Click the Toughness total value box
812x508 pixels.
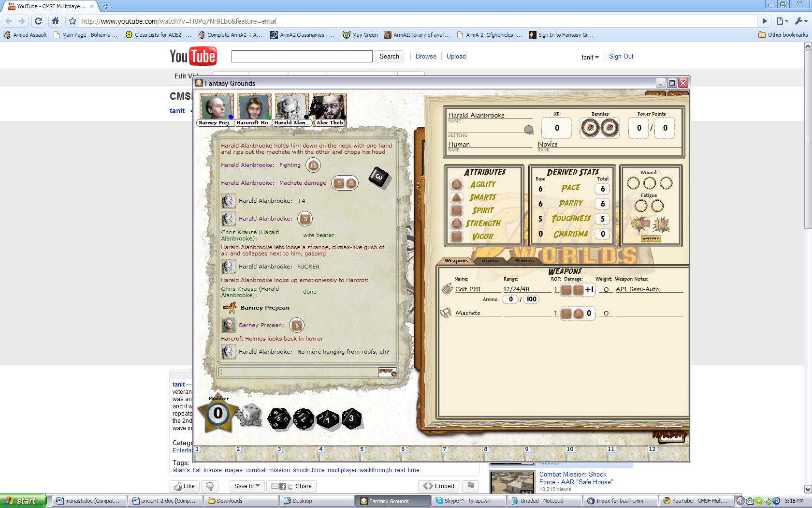pyautogui.click(x=603, y=219)
